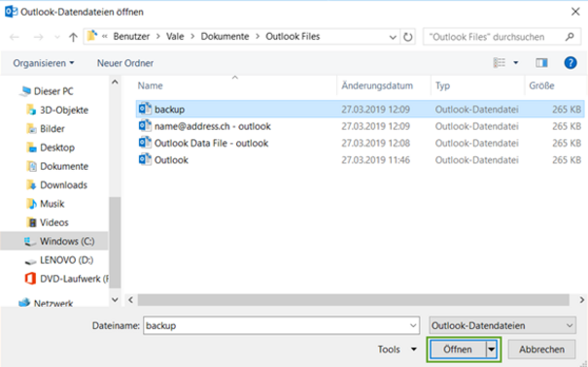Open the address bar history dropdown
Screen dimensions: 588x367
click(393, 37)
